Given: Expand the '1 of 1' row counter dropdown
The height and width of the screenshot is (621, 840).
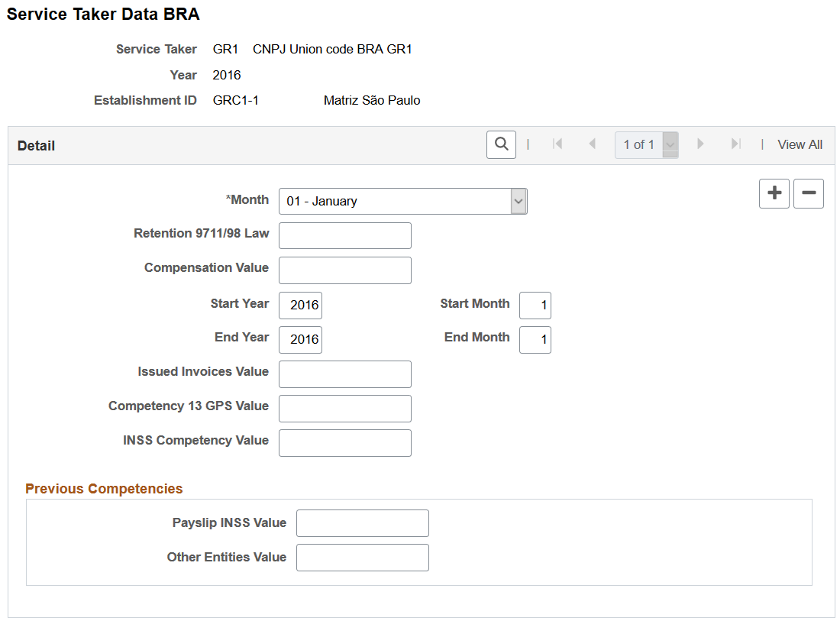Looking at the screenshot, I should coord(668,144).
